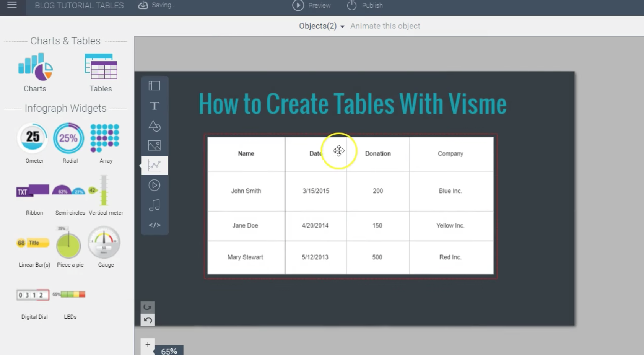The height and width of the screenshot is (355, 644).
Task: Open the Video media tool
Action: click(154, 186)
